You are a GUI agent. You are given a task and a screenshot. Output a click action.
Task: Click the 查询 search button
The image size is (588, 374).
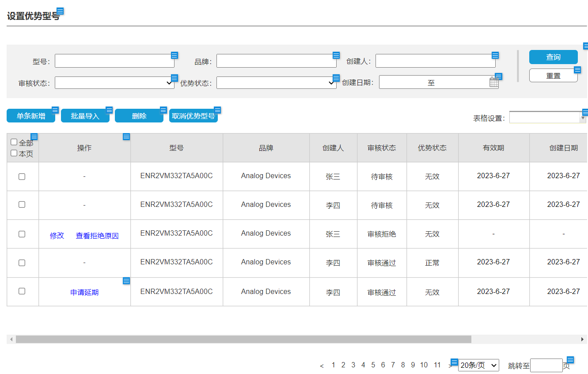(x=553, y=57)
